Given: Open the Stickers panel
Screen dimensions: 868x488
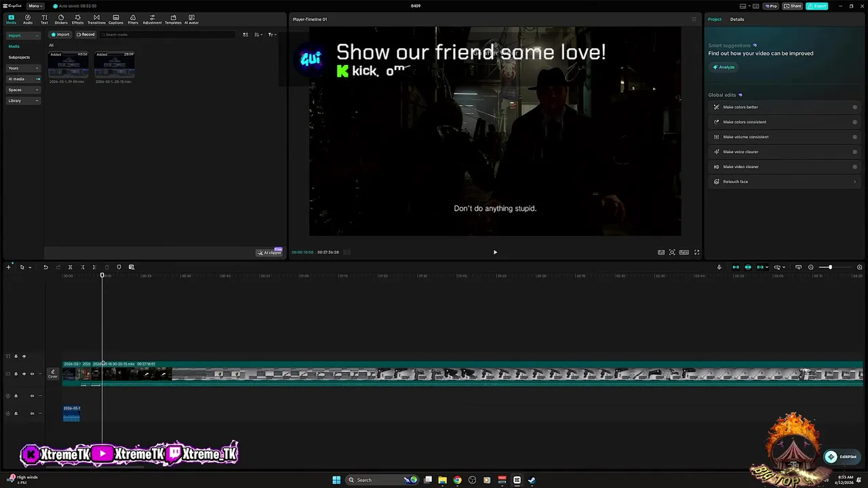Looking at the screenshot, I should pos(61,19).
